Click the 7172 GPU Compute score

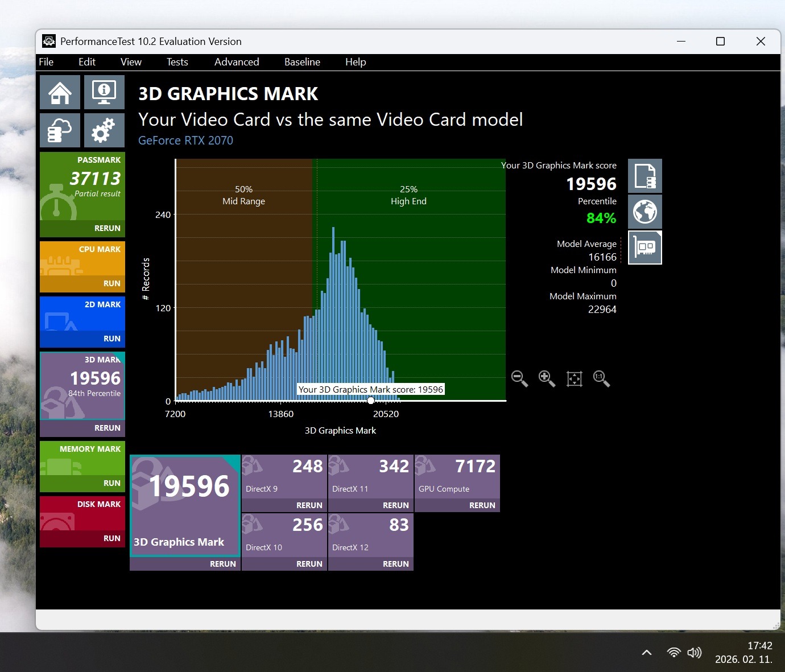tap(476, 467)
